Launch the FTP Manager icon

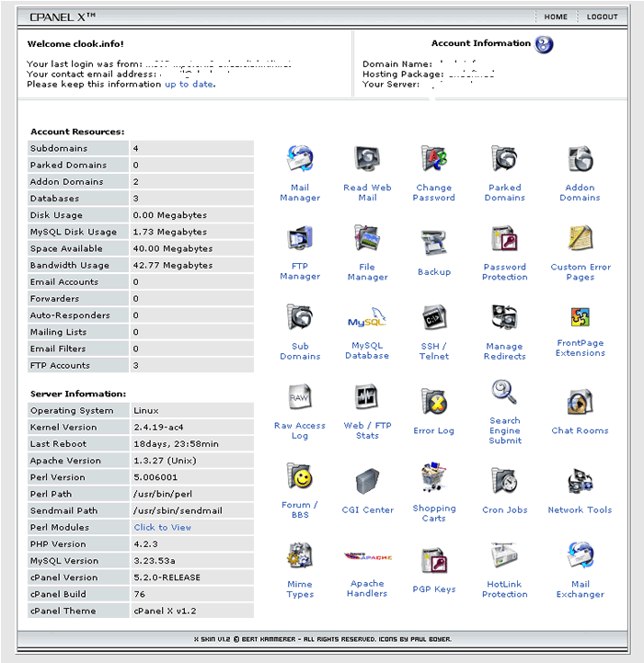pos(300,237)
